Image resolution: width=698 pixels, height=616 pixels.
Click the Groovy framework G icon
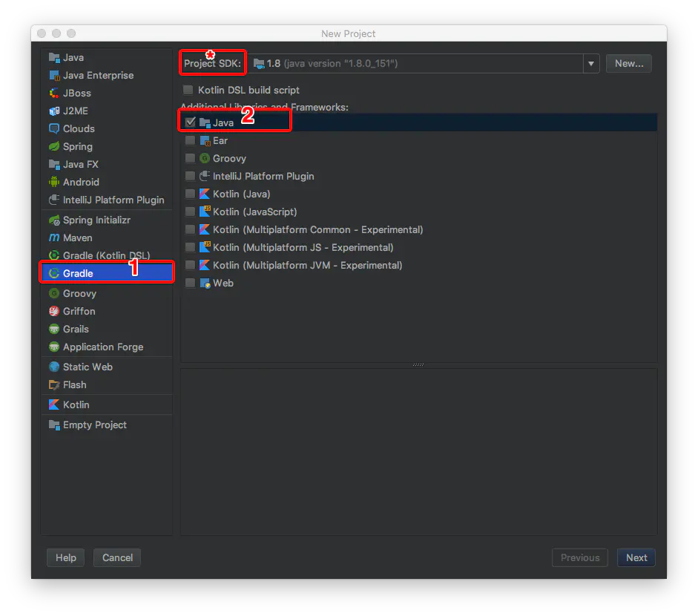point(205,159)
